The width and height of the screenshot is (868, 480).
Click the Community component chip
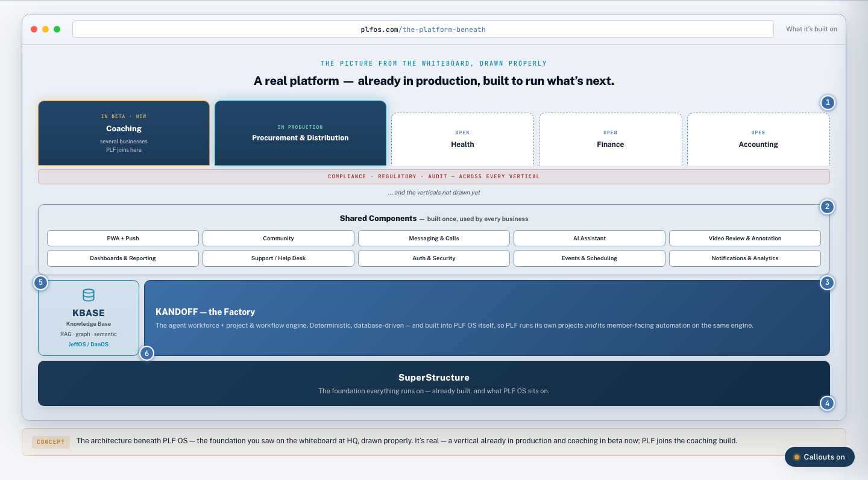click(x=278, y=238)
